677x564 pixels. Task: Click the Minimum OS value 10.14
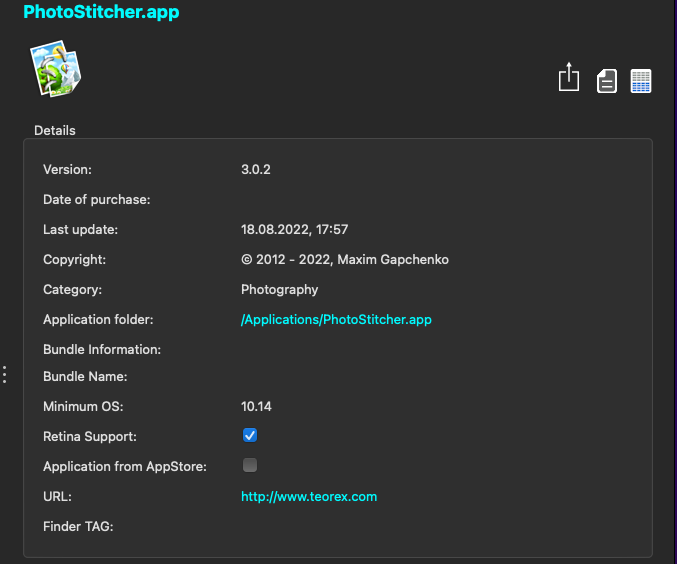[256, 406]
